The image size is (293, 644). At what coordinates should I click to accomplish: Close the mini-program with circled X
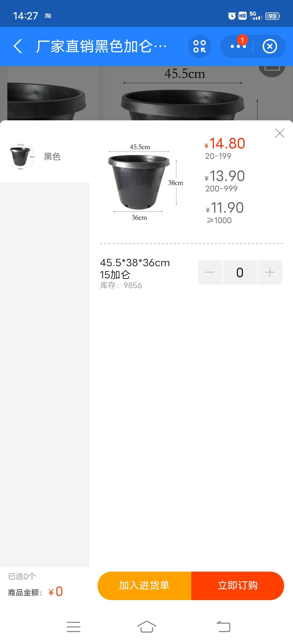tap(270, 46)
